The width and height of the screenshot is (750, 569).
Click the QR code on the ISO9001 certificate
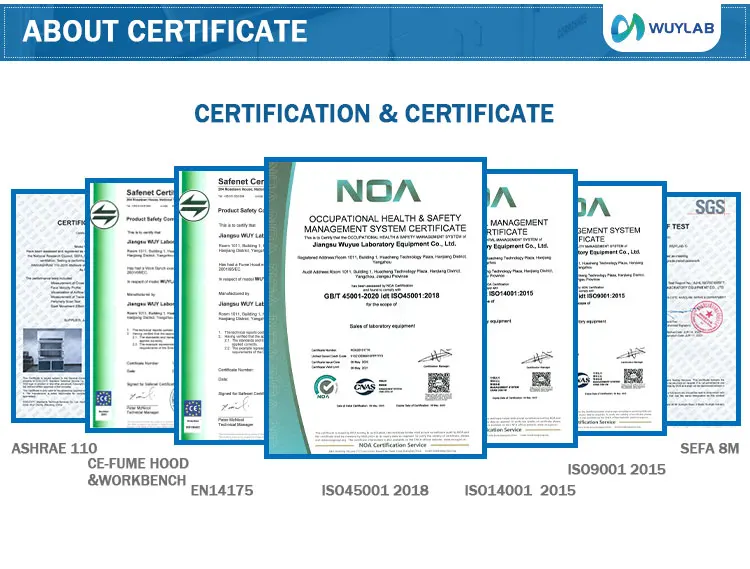tap(633, 379)
